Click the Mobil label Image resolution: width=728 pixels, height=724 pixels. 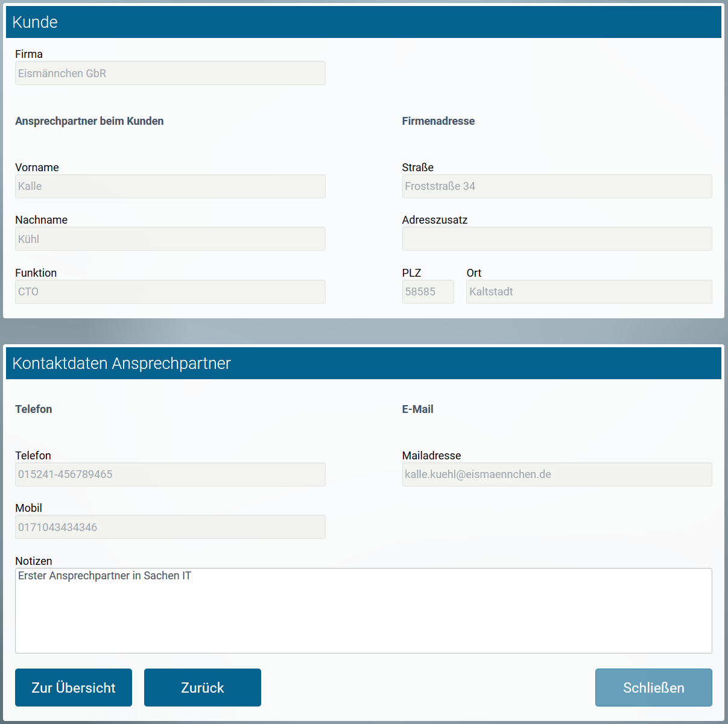click(x=28, y=508)
